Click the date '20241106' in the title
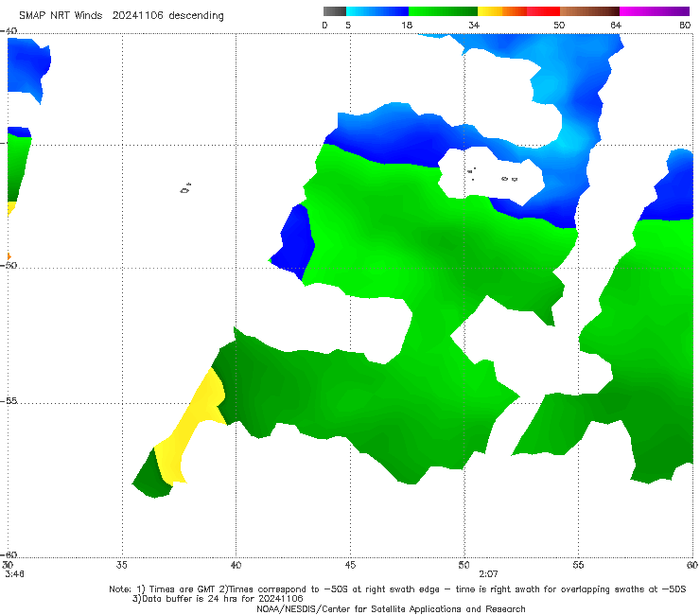700x615 pixels. tap(138, 16)
